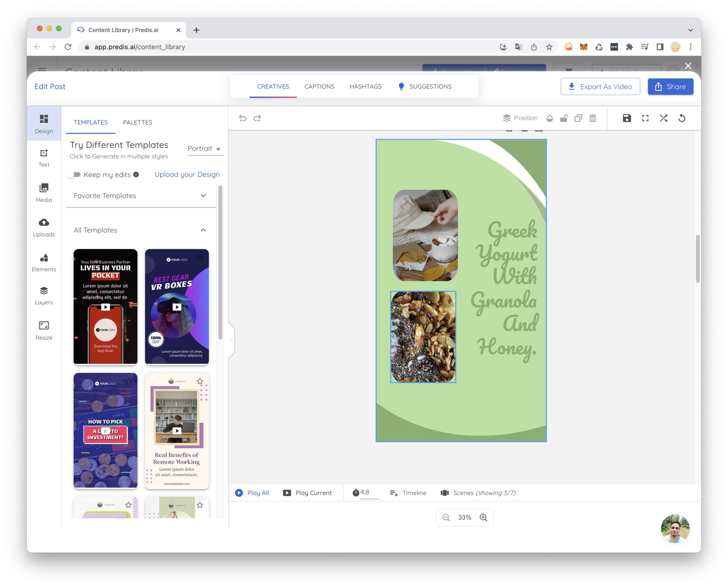
Task: Click the save floppy disk icon
Action: click(626, 118)
